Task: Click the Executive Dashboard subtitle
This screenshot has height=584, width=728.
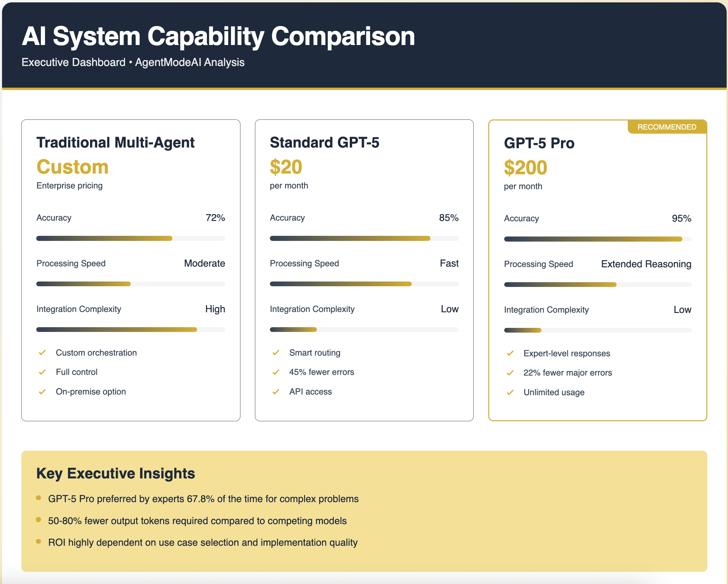Action: point(133,62)
